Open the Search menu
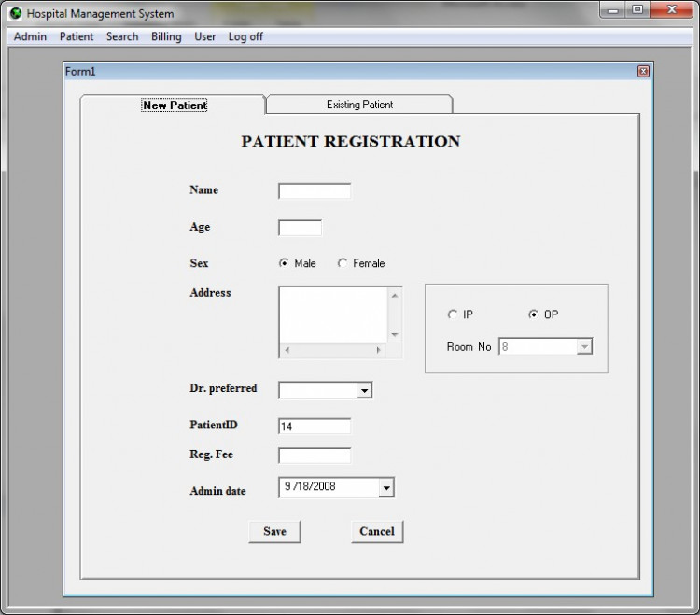Screen dimensions: 700x615 coord(122,36)
